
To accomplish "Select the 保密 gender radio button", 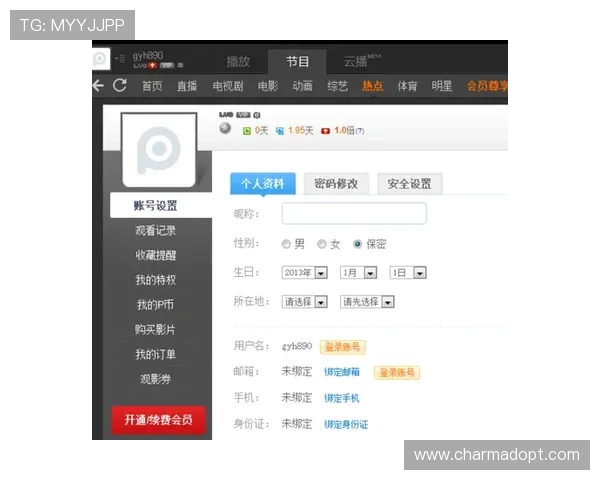I will [357, 244].
